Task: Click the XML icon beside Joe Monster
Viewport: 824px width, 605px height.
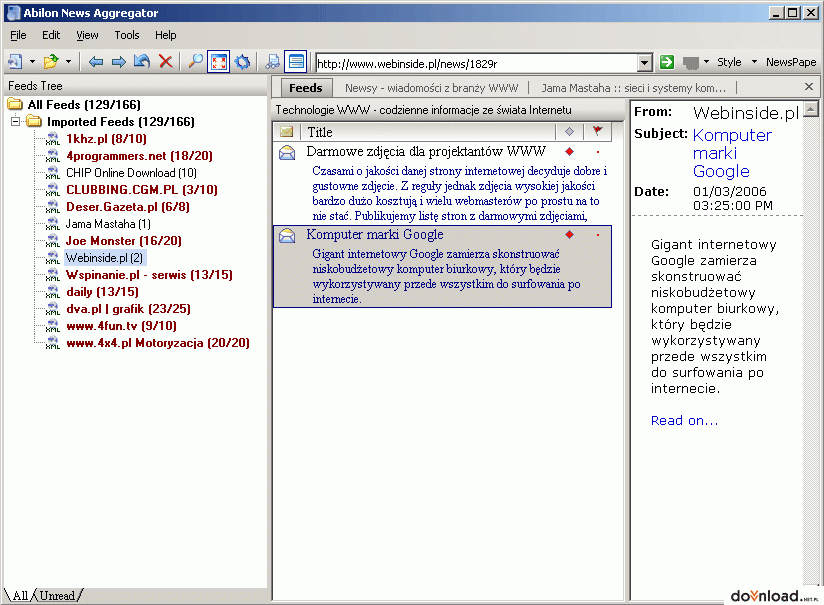Action: pyautogui.click(x=53, y=241)
